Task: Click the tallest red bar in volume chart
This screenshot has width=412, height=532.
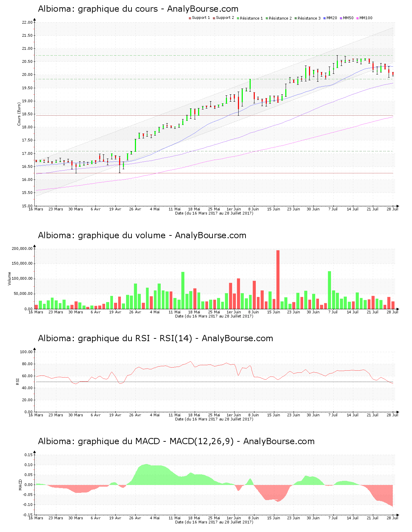Action: 278,279
